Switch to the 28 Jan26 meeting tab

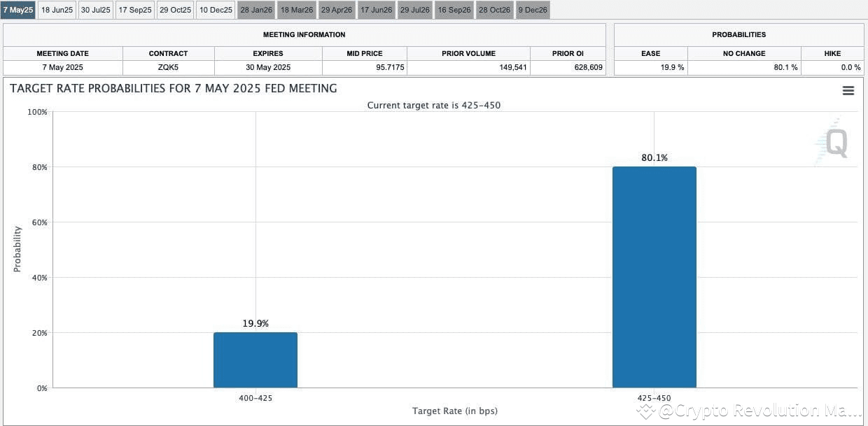coord(255,9)
